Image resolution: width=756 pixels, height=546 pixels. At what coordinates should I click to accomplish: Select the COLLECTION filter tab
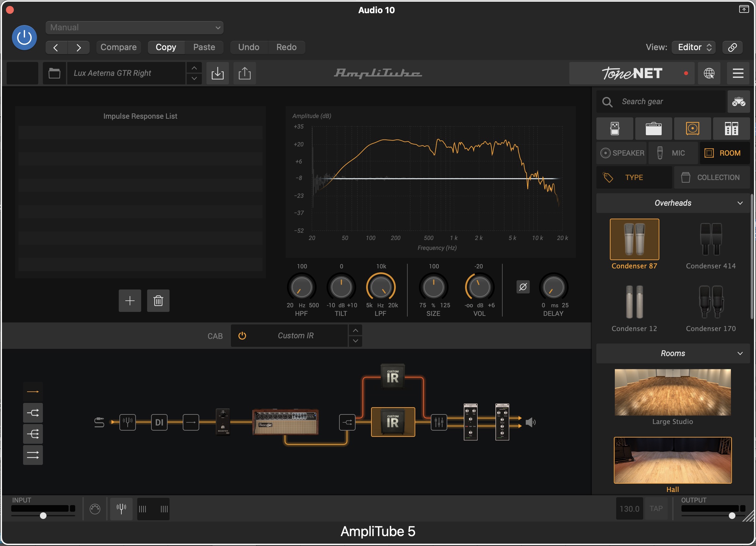pos(712,178)
